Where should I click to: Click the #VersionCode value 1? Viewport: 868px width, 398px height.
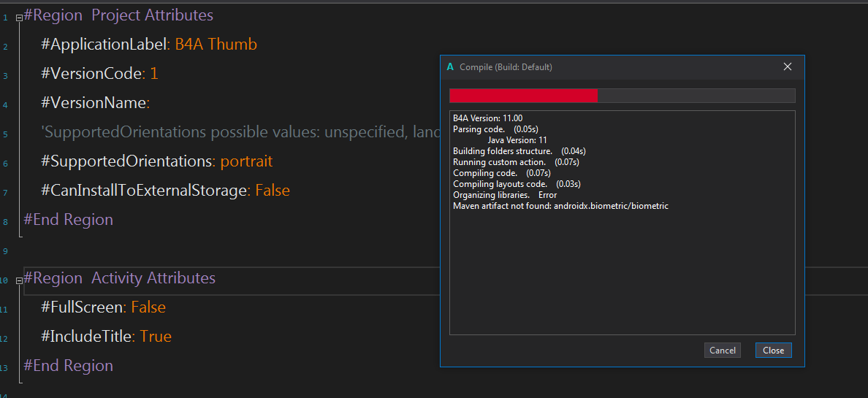[x=154, y=74]
